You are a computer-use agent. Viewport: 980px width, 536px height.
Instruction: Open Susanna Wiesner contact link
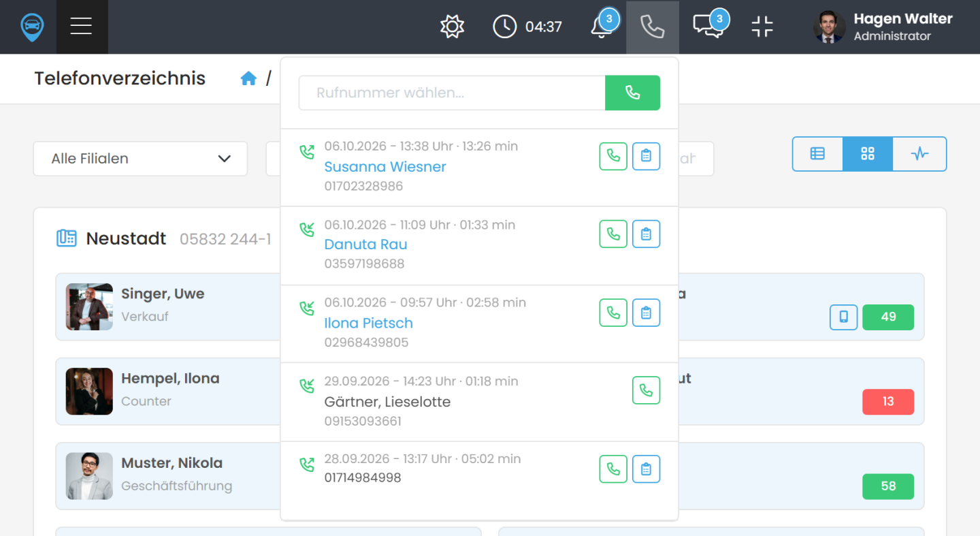point(385,167)
